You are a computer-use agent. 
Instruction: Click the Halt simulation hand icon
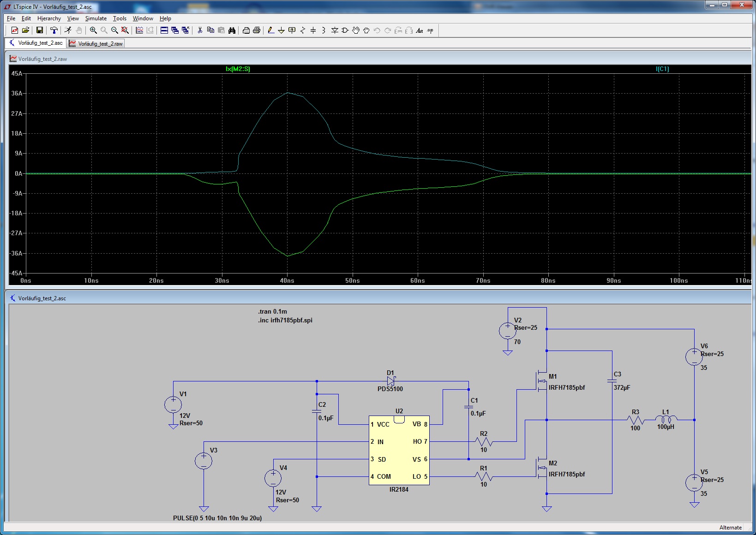point(79,30)
